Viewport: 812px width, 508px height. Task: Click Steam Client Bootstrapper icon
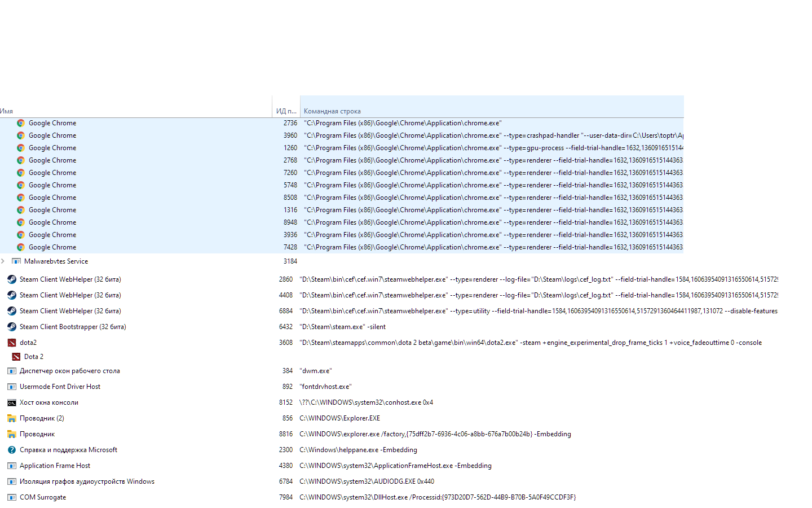tap(12, 327)
